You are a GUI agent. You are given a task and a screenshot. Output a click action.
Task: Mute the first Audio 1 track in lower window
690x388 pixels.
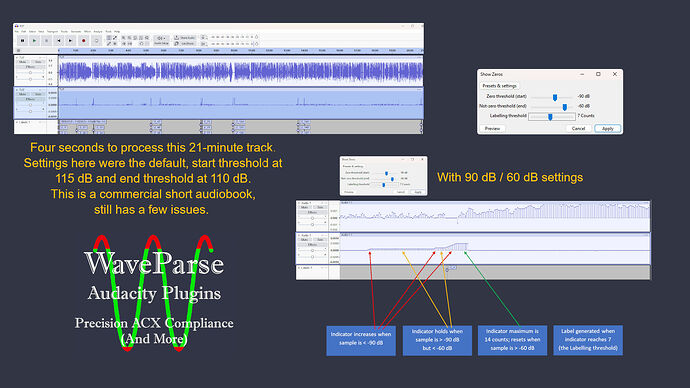tap(305, 207)
